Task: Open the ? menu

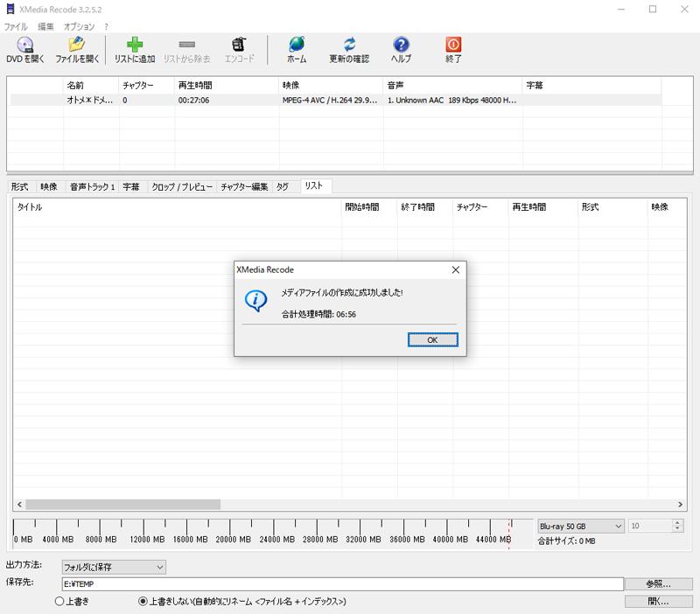Action: [106, 27]
